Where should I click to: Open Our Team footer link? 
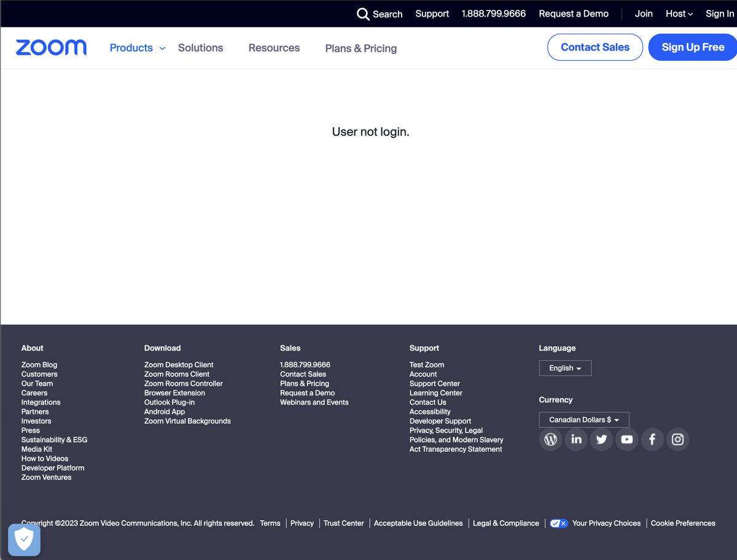tap(37, 383)
